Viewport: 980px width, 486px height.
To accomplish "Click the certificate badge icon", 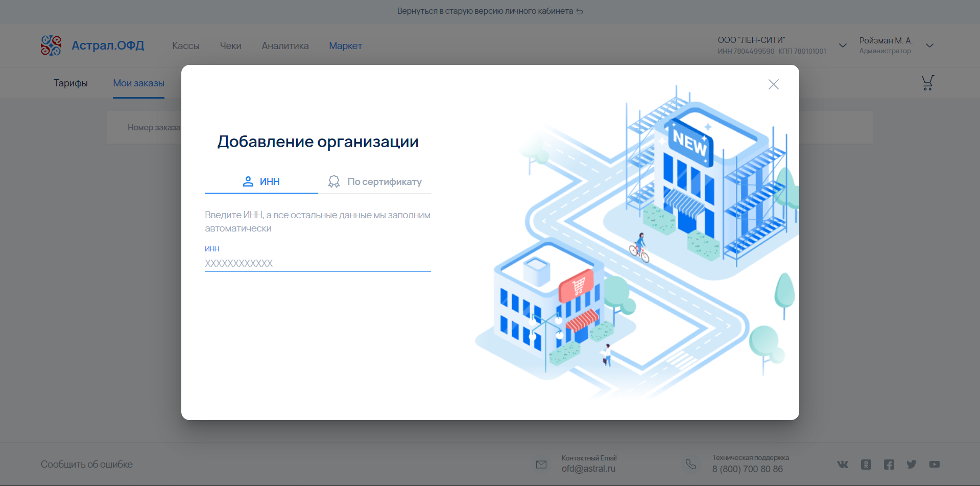I will point(334,181).
